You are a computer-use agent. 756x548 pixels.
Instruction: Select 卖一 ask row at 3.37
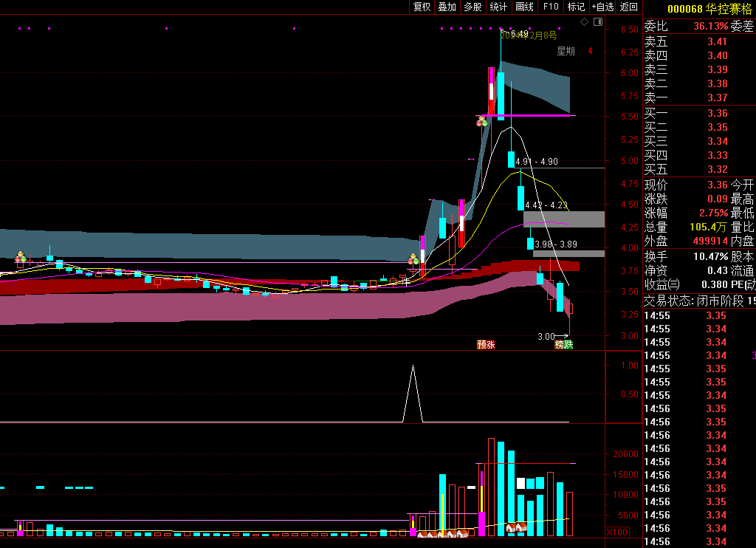699,97
